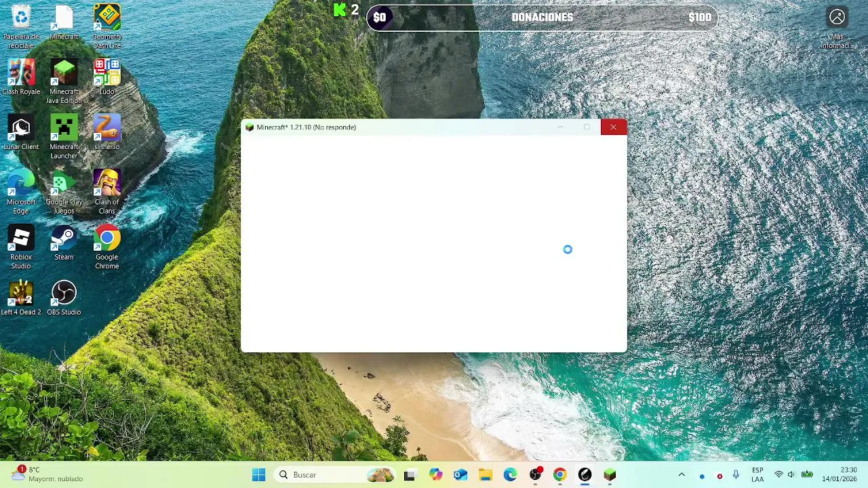868x488 pixels.
Task: Select the Clash of Clans desktop icon
Action: point(106,192)
